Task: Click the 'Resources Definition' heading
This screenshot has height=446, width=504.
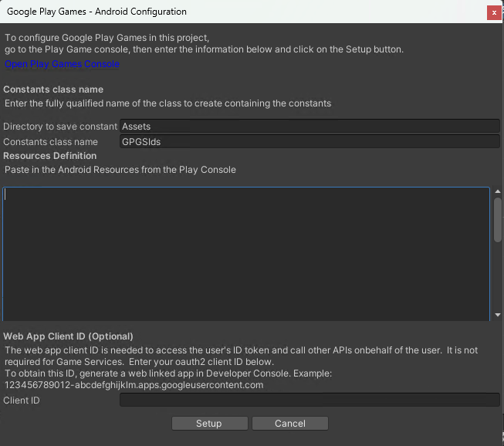Action: point(50,156)
